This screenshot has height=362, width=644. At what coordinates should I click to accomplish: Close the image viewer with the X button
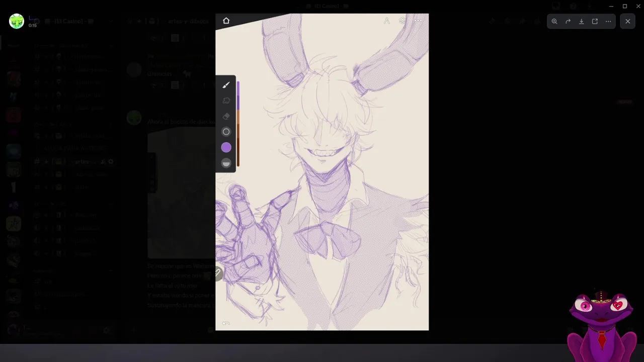(x=627, y=22)
